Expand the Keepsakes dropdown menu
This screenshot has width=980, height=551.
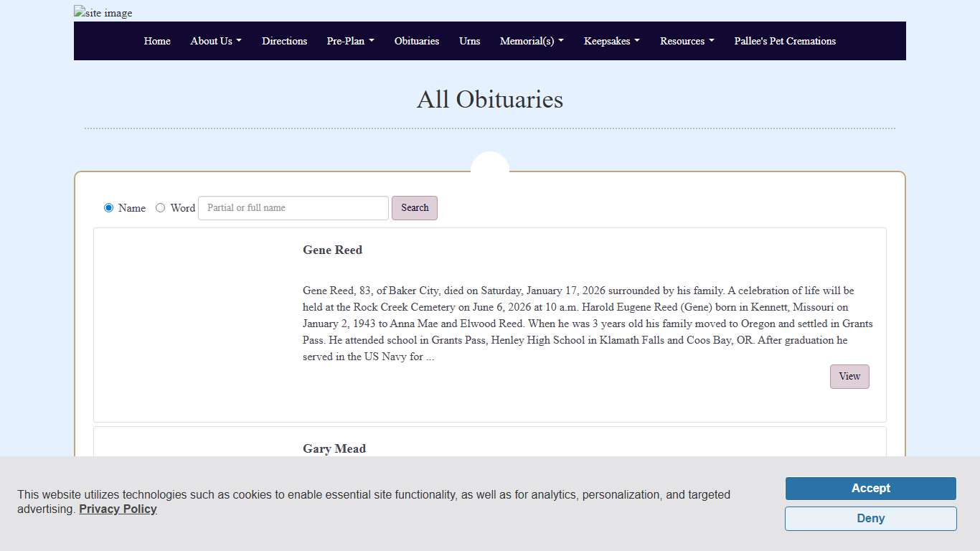pos(611,41)
